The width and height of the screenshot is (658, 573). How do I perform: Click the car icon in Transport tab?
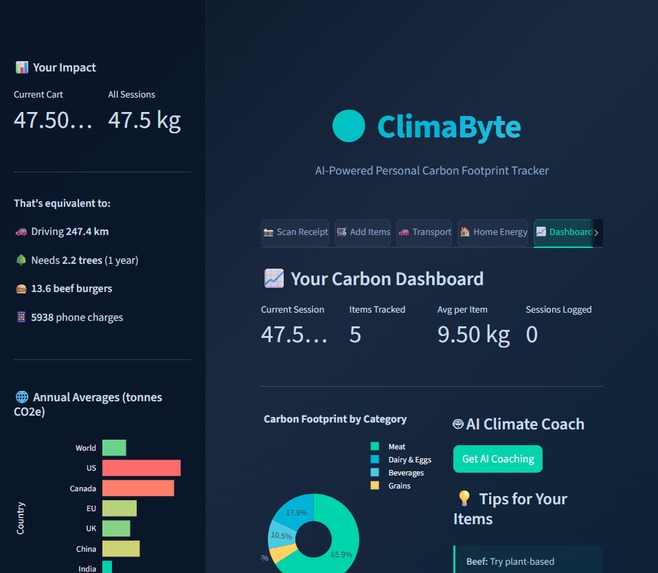[x=404, y=232]
